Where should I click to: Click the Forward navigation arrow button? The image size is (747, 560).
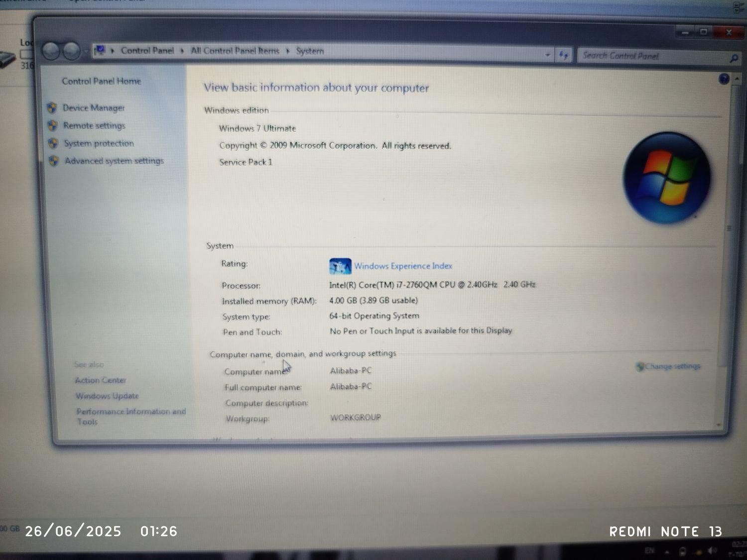pyautogui.click(x=72, y=51)
